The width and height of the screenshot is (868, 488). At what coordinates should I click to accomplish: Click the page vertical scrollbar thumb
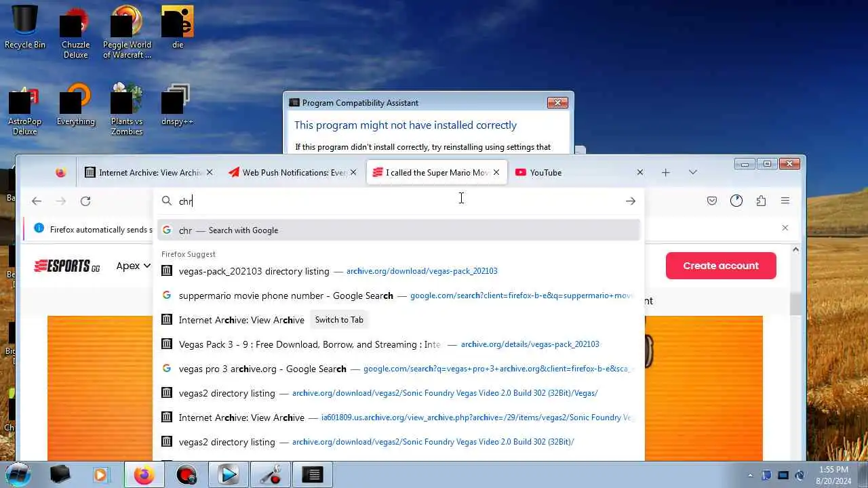click(796, 304)
